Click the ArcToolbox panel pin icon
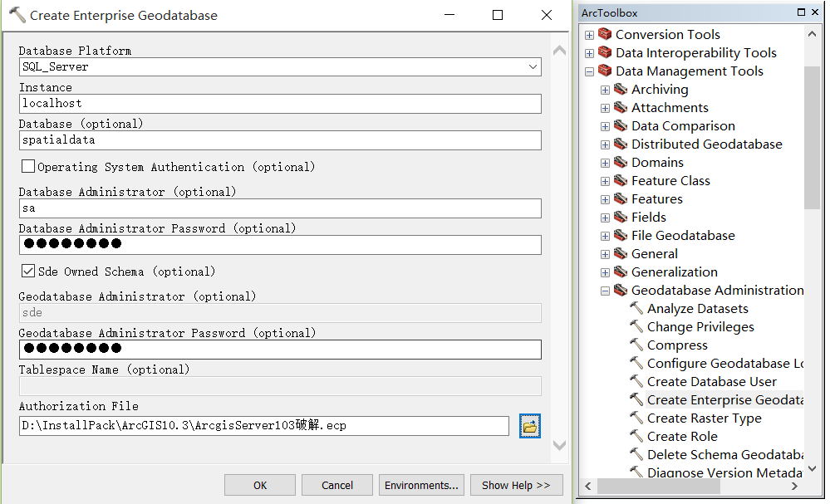Viewport: 830px width, 504px height. coord(801,12)
